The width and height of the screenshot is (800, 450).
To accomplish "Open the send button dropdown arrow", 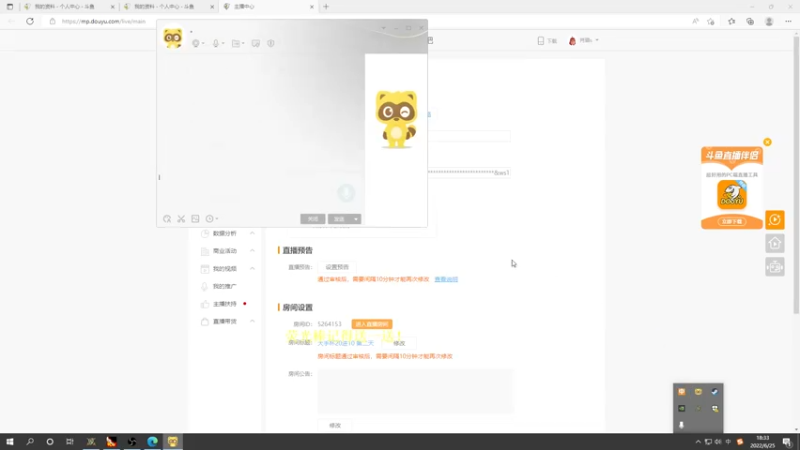I will (x=357, y=219).
